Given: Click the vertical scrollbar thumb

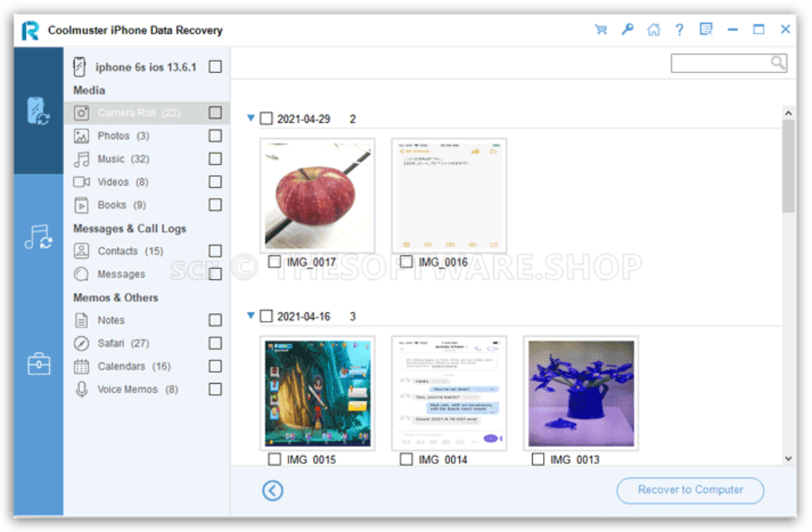Looking at the screenshot, I should [x=788, y=166].
